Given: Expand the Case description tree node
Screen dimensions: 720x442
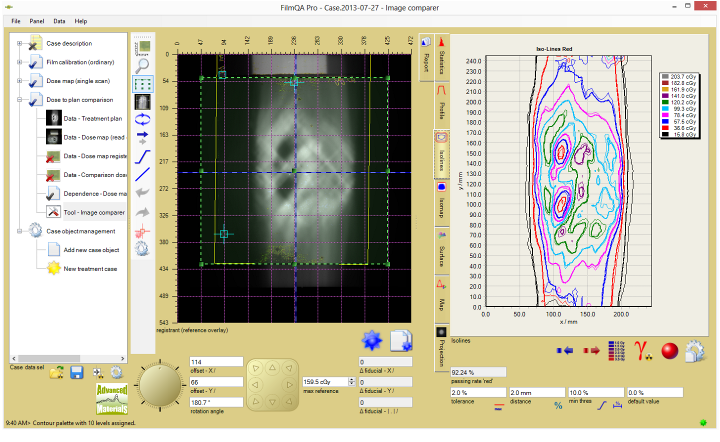Looking at the screenshot, I should coord(19,44).
